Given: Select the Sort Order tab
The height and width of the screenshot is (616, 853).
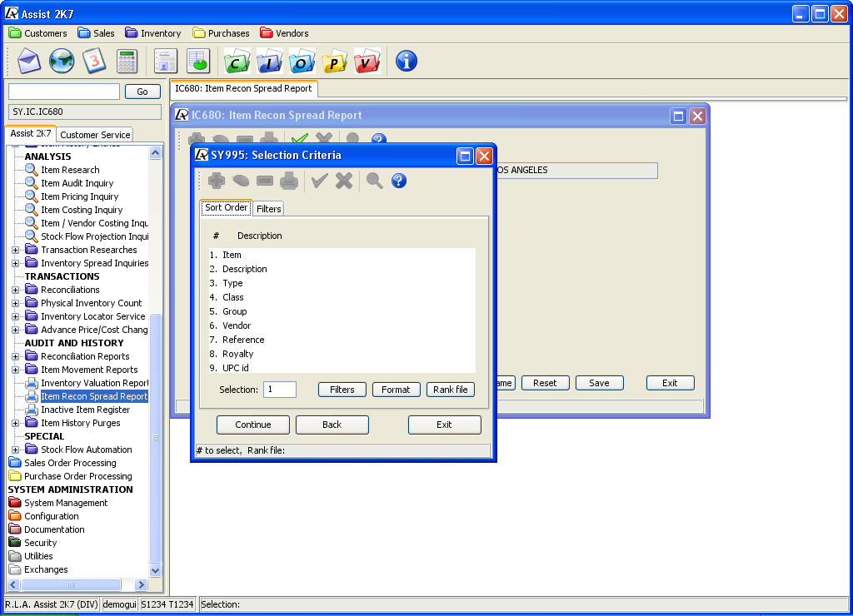Looking at the screenshot, I should pyautogui.click(x=227, y=207).
